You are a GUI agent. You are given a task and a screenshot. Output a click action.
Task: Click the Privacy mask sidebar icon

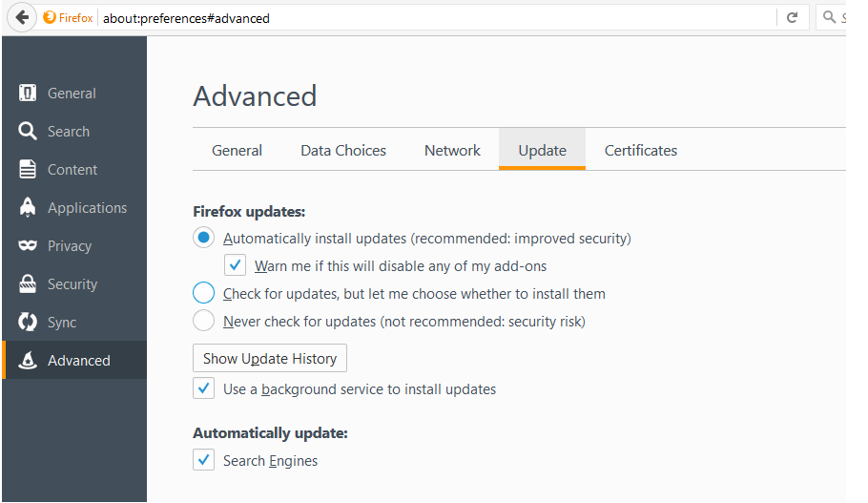27,245
